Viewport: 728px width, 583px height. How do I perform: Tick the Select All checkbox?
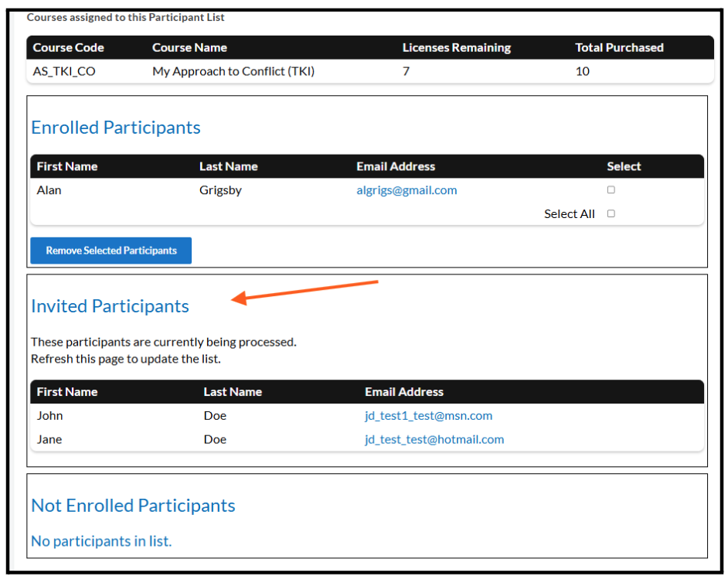[611, 214]
